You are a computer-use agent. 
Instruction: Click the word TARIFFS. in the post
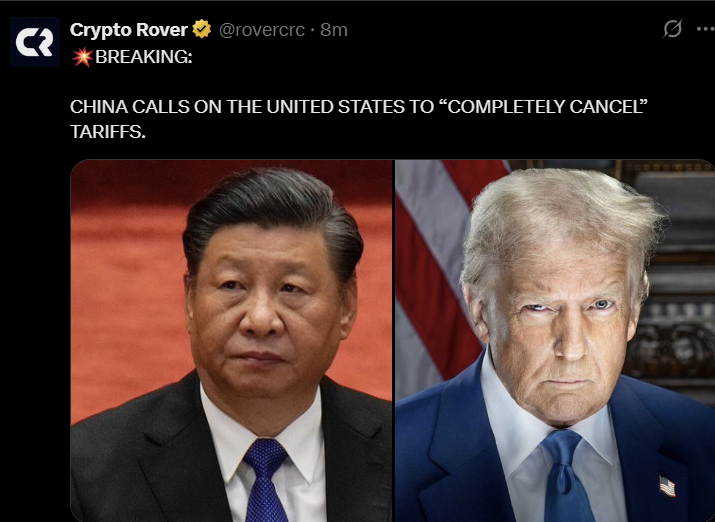point(108,132)
